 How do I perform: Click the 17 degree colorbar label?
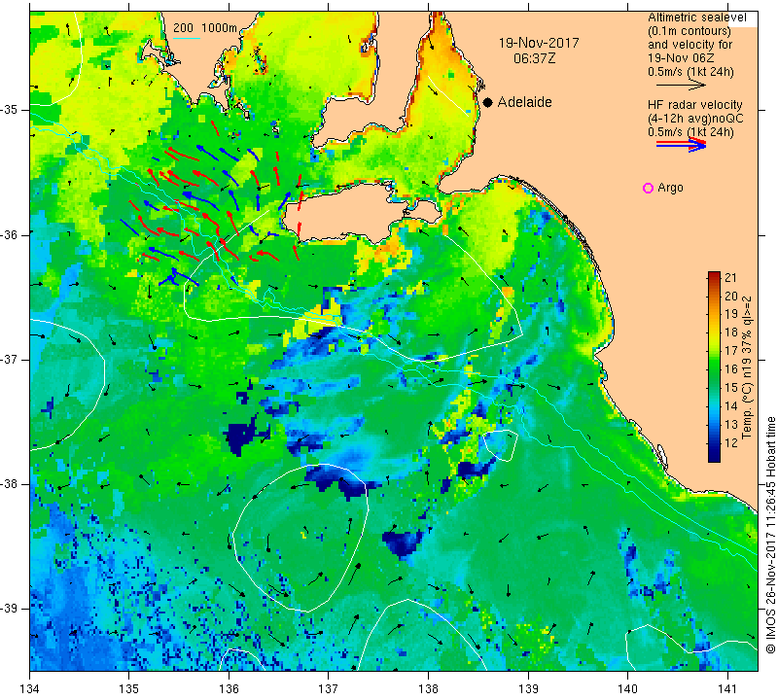click(x=731, y=351)
